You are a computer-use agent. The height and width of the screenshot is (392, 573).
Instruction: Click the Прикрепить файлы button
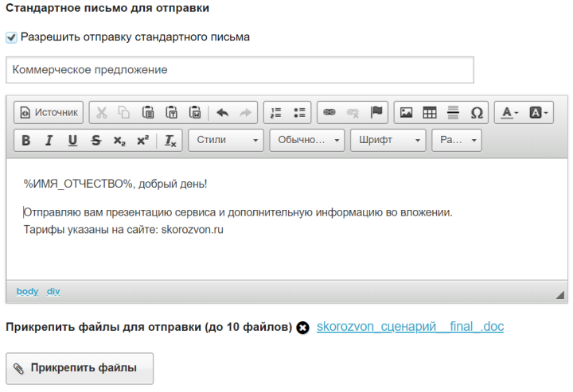pyautogui.click(x=80, y=368)
